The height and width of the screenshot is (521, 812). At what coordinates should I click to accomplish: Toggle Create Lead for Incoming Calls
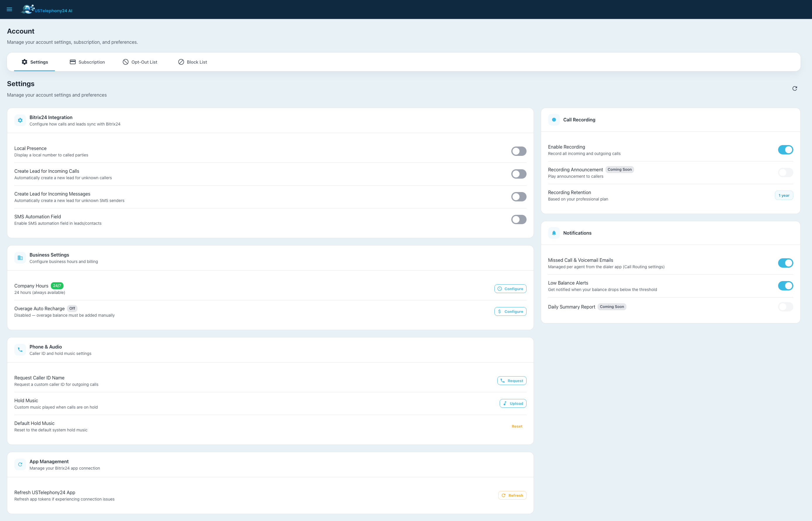click(x=518, y=174)
